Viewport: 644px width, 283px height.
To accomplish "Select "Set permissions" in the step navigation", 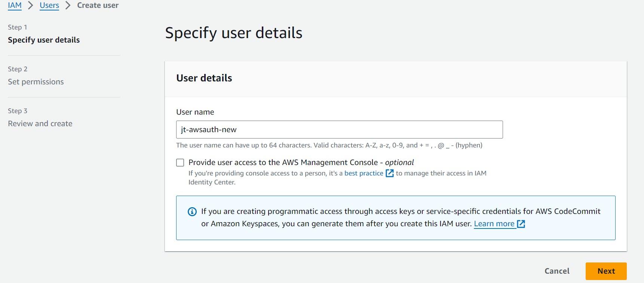I will click(x=36, y=81).
